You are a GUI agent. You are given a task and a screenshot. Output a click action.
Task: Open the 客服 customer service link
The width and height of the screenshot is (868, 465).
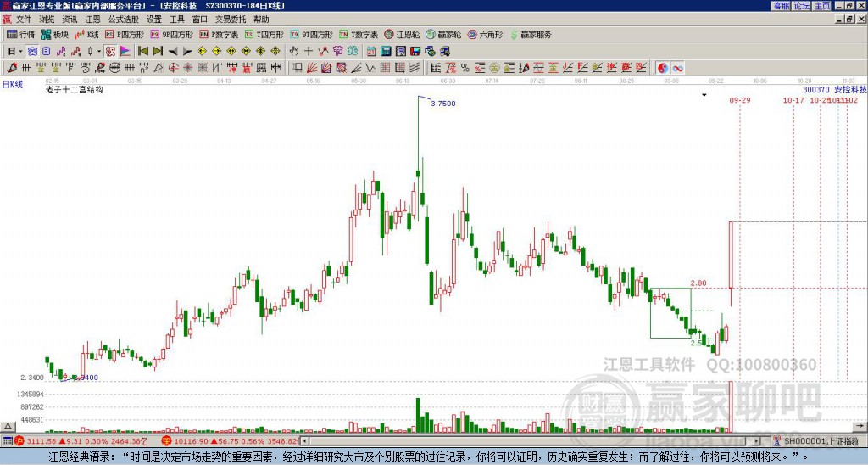(x=781, y=6)
